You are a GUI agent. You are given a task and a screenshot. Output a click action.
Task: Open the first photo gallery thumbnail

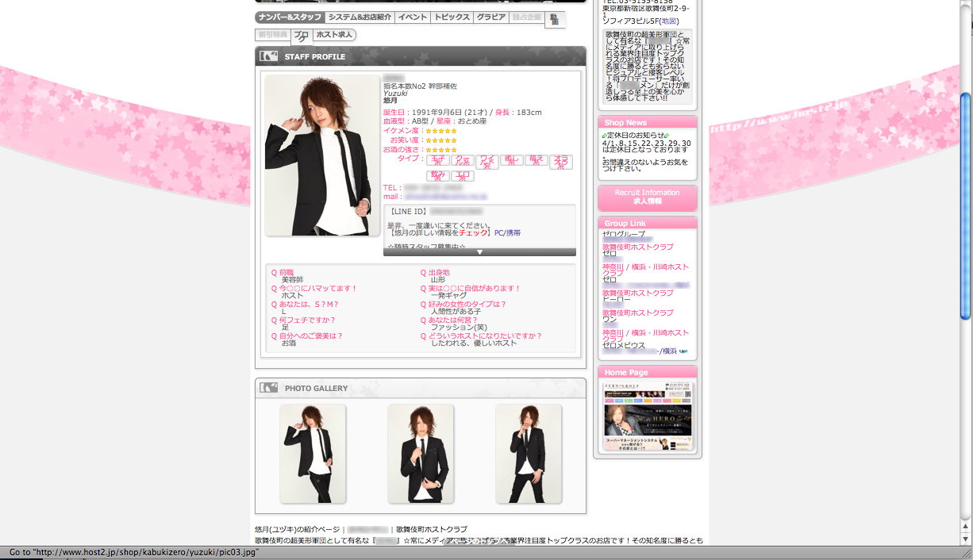313,453
